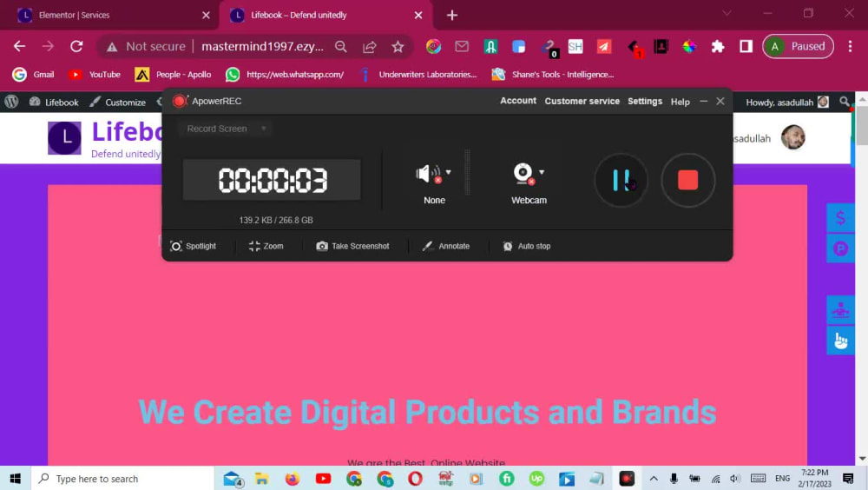868x490 pixels.
Task: Click the 139.2 KB / 266.8 GB size text
Action: 276,220
